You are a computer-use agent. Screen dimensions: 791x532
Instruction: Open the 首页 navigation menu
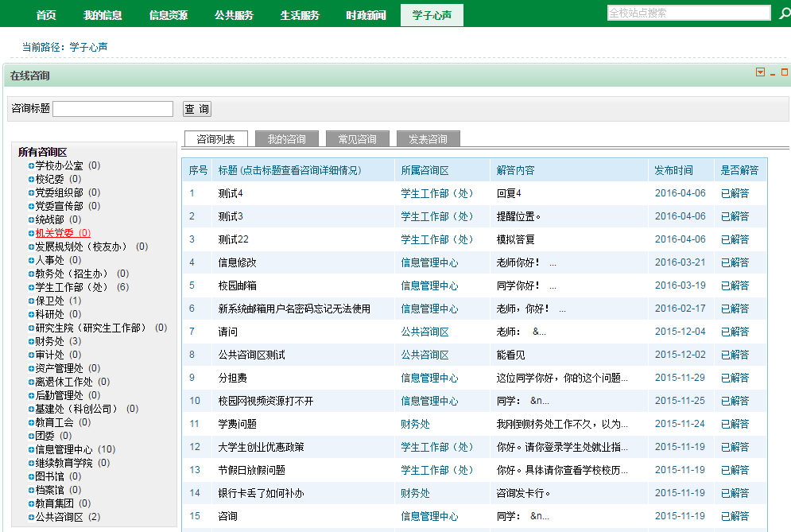click(46, 15)
